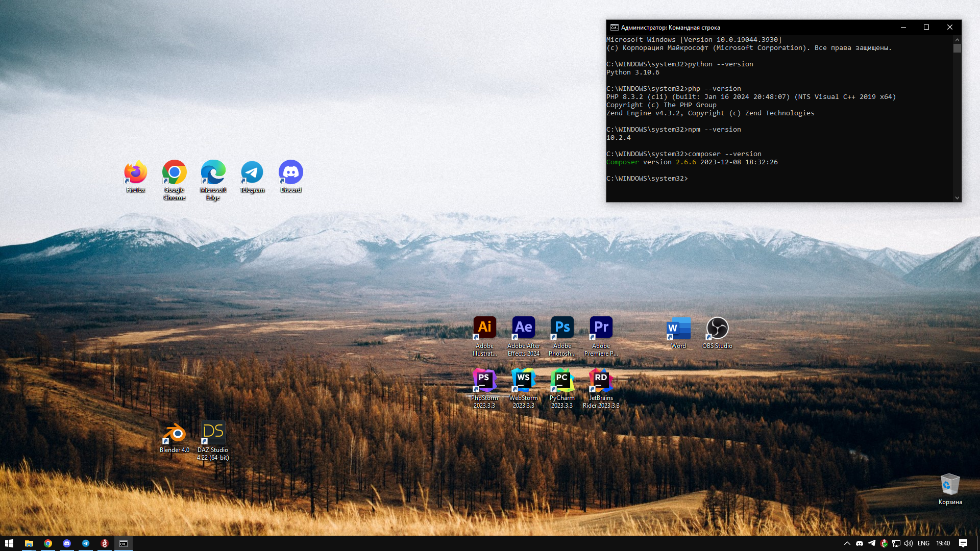Open the Windows Start menu
The width and height of the screenshot is (980, 551).
tap(9, 543)
